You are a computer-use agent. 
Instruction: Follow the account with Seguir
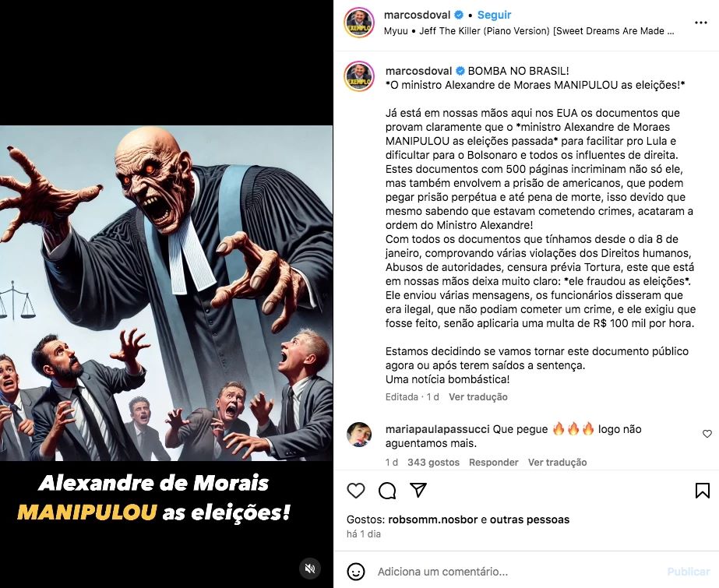click(x=494, y=15)
